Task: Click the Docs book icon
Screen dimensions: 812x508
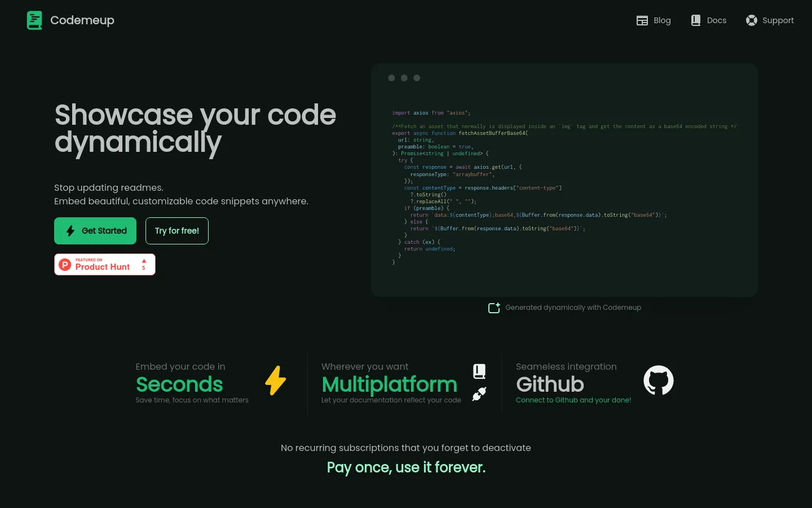Action: (696, 20)
